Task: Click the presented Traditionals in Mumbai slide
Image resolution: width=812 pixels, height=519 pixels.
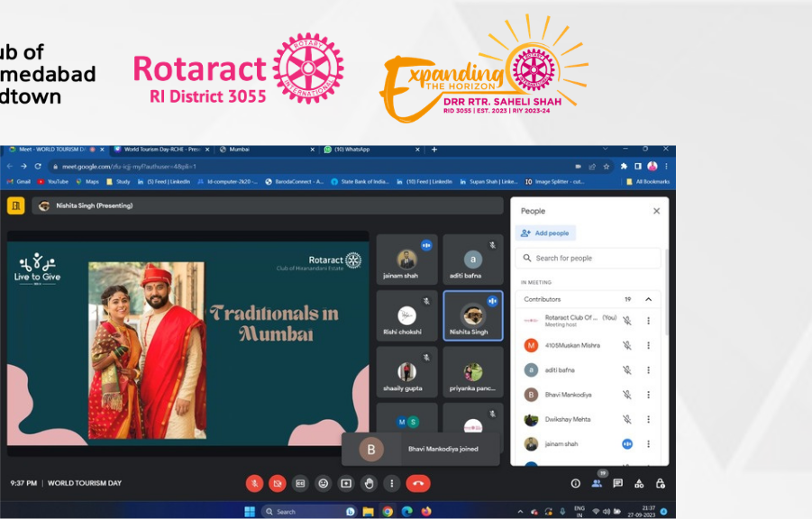Action: tap(188, 343)
